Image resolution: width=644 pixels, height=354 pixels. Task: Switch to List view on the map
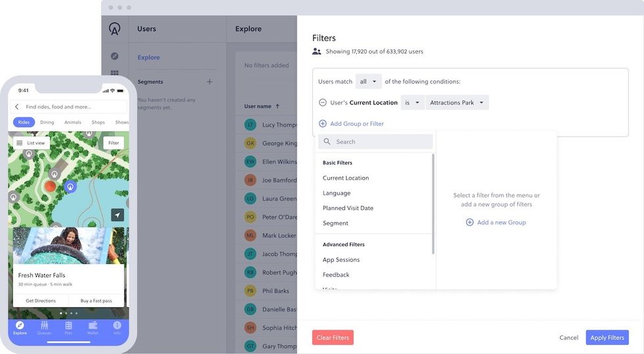pyautogui.click(x=31, y=143)
